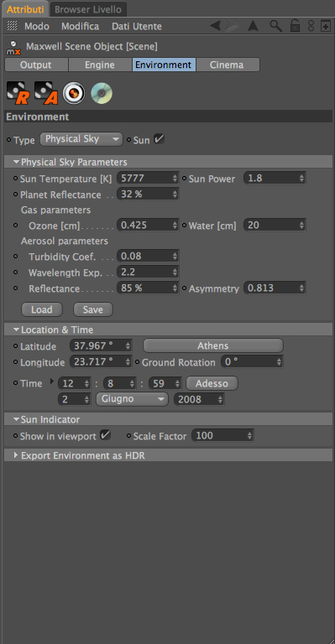Click the back arrow icon in the toolbar
This screenshot has width=335, height=644.
coord(215,26)
